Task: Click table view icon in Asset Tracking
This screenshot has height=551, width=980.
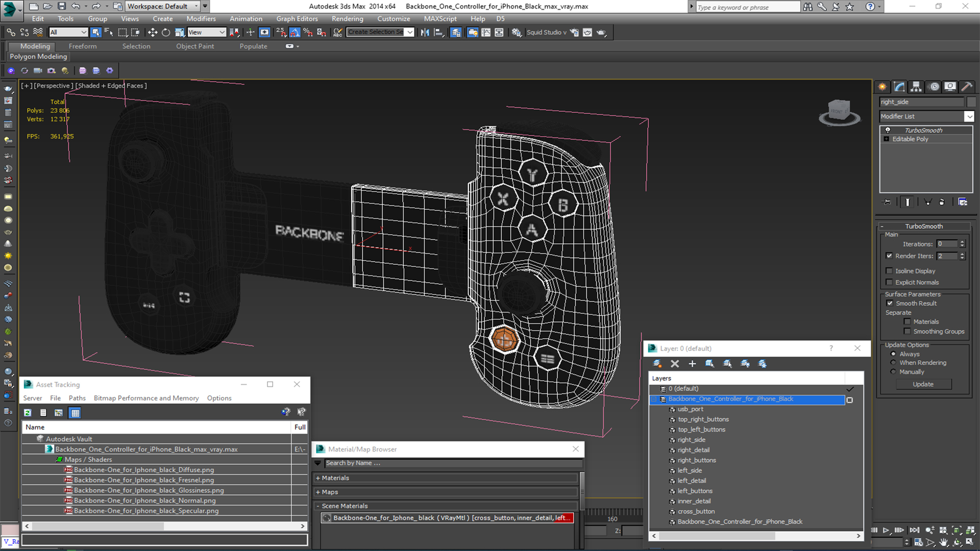Action: [75, 413]
